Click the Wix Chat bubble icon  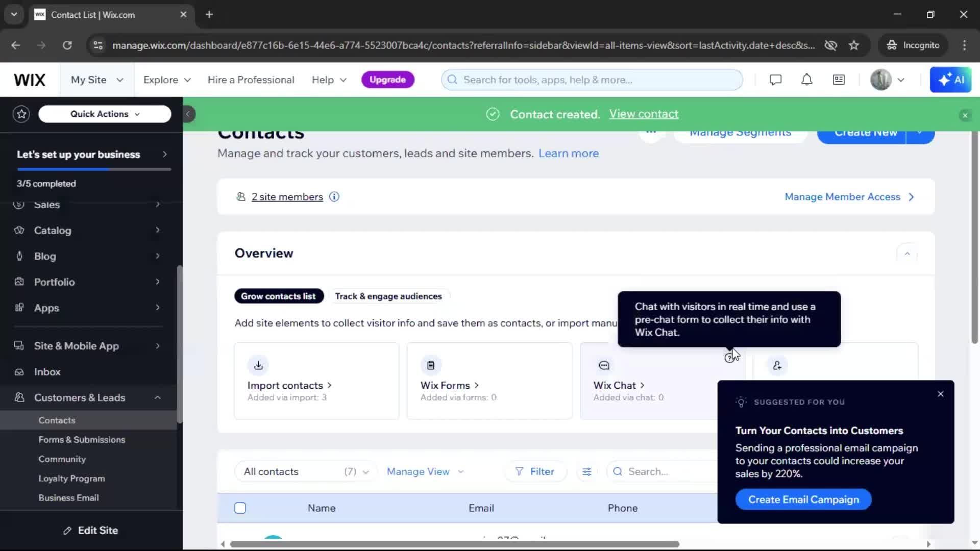click(x=604, y=365)
